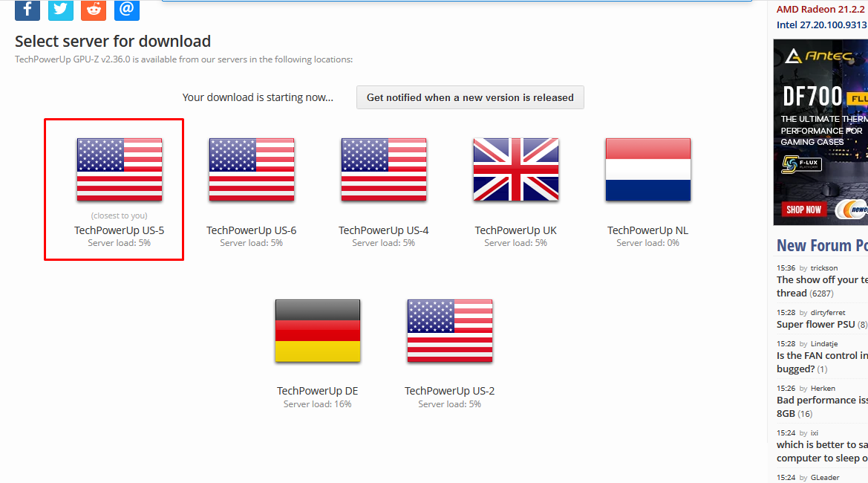Click the TechPowerUp US-4 flag

click(x=384, y=169)
